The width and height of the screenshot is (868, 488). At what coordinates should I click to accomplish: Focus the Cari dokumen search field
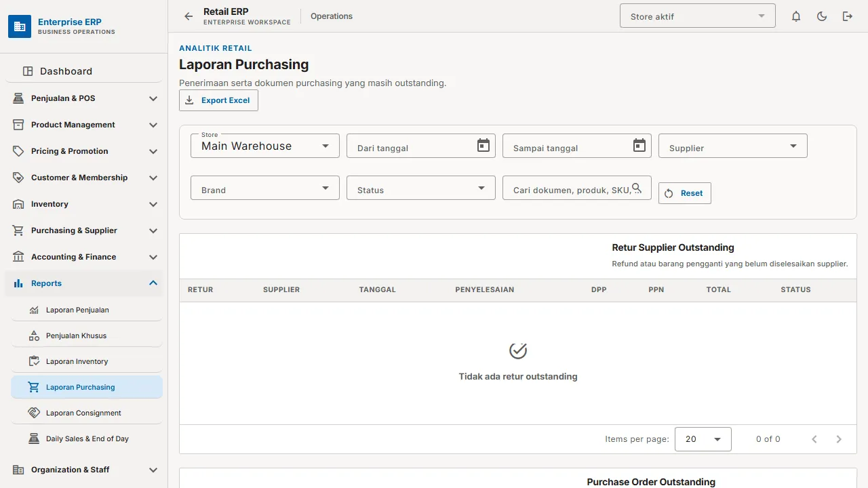[577, 188]
